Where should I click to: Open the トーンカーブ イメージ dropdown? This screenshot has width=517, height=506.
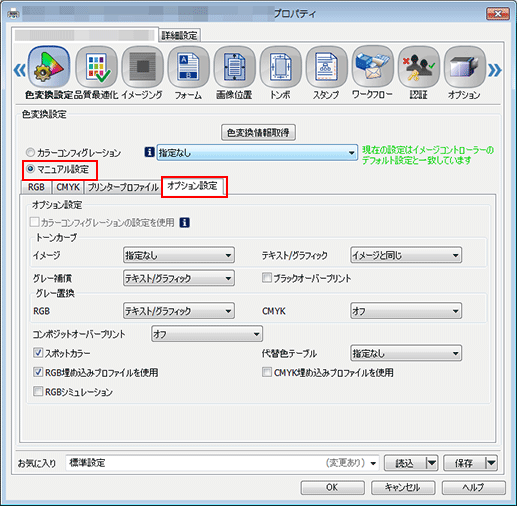(179, 256)
